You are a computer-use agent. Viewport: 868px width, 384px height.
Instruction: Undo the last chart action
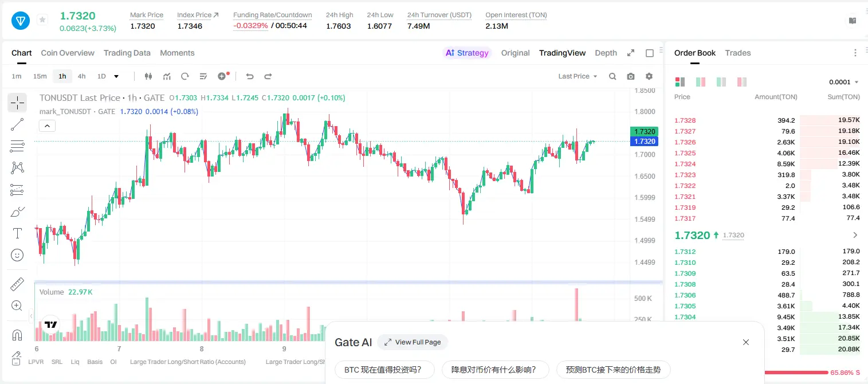pos(249,76)
